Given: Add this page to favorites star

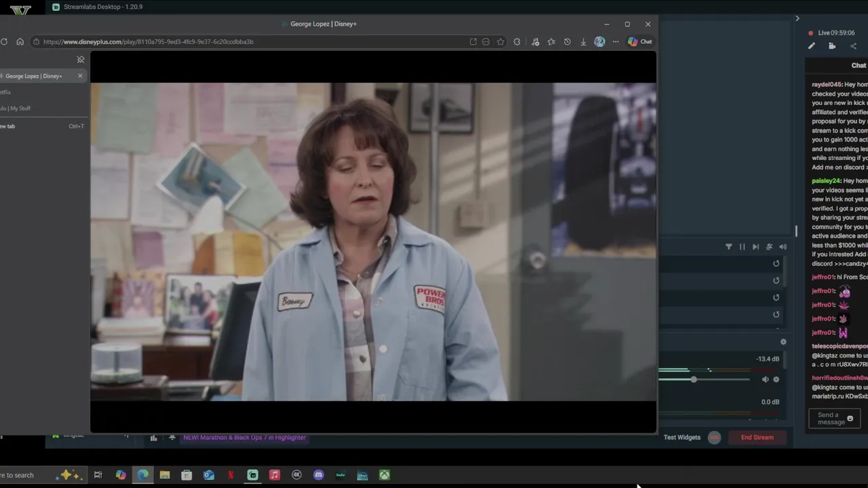Looking at the screenshot, I should (500, 41).
